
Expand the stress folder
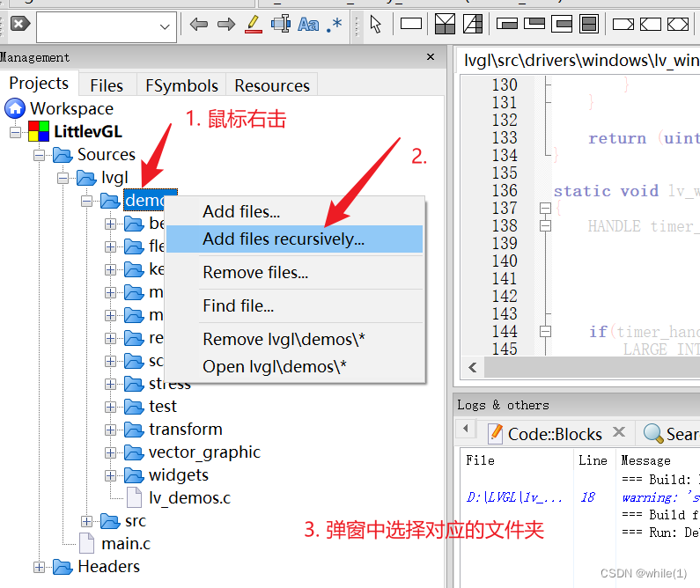pyautogui.click(x=110, y=384)
